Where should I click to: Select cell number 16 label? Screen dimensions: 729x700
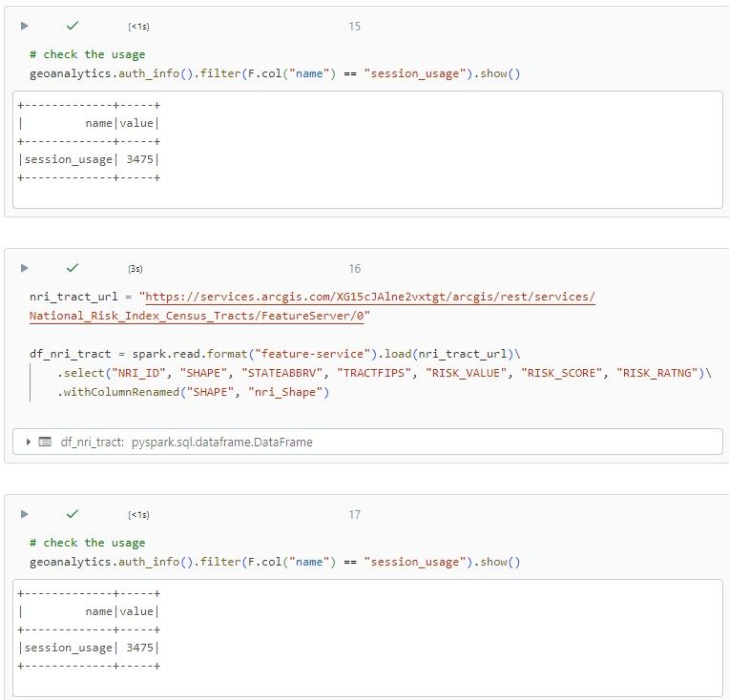coord(354,269)
